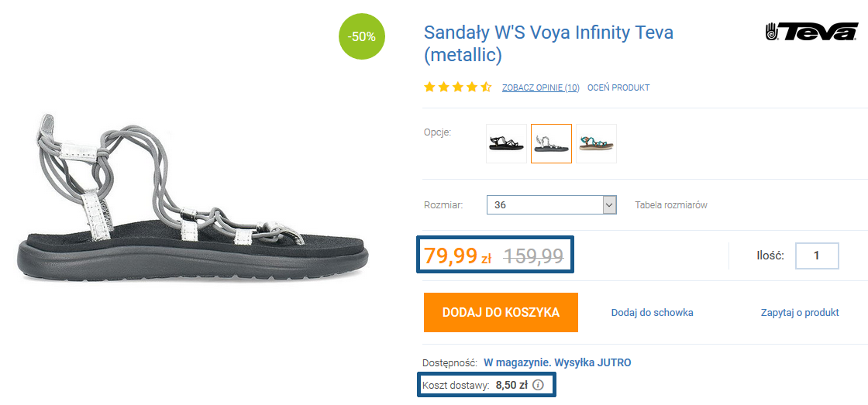Click the size dropdown arrow button
Image resolution: width=868 pixels, height=405 pixels.
pos(609,205)
